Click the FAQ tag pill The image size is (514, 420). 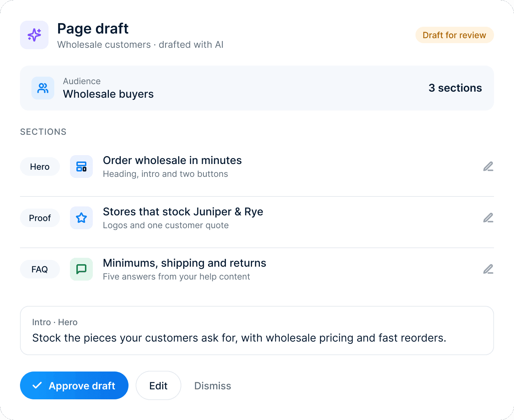(x=40, y=269)
